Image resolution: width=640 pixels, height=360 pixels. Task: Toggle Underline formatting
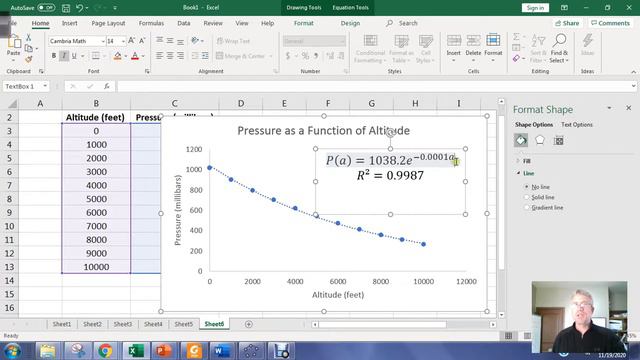point(74,56)
